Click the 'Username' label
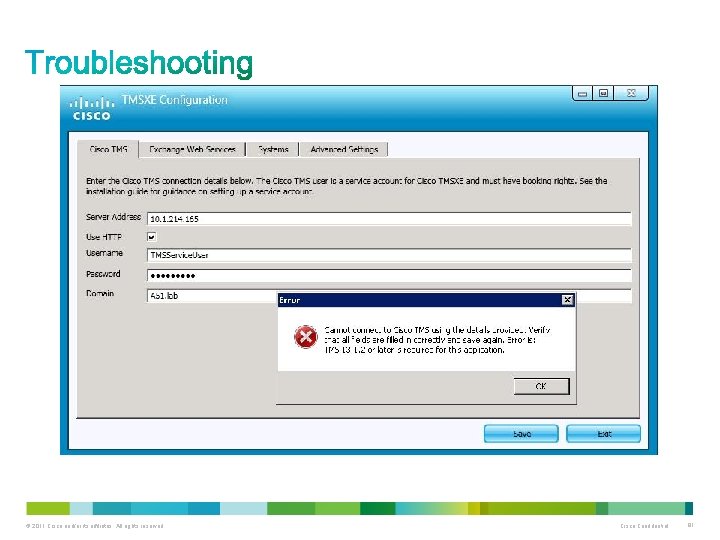Image resolution: width=720 pixels, height=540 pixels. [104, 253]
